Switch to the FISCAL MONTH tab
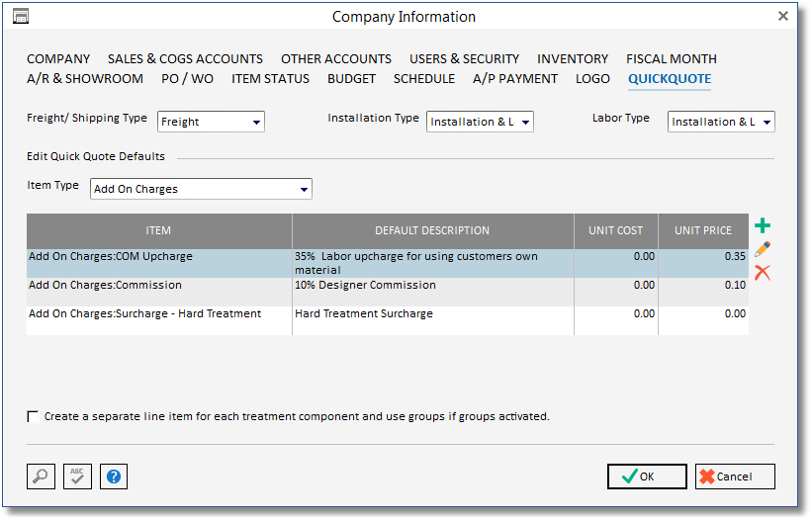The width and height of the screenshot is (812, 521). 672,59
